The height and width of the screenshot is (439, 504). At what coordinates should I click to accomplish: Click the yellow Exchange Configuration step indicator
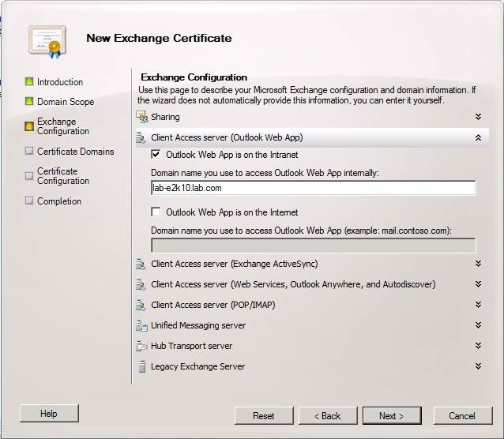(x=29, y=126)
